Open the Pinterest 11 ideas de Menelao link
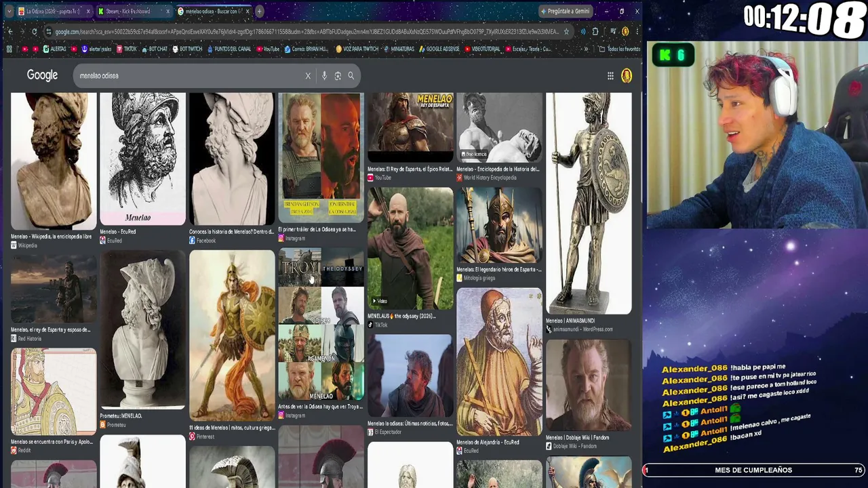 coord(232,428)
